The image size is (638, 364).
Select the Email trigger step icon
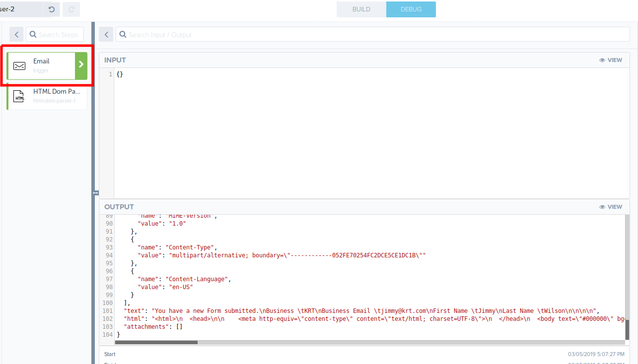tap(19, 65)
